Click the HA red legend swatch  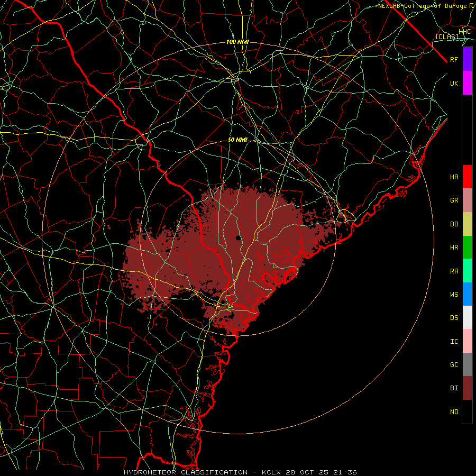click(467, 177)
